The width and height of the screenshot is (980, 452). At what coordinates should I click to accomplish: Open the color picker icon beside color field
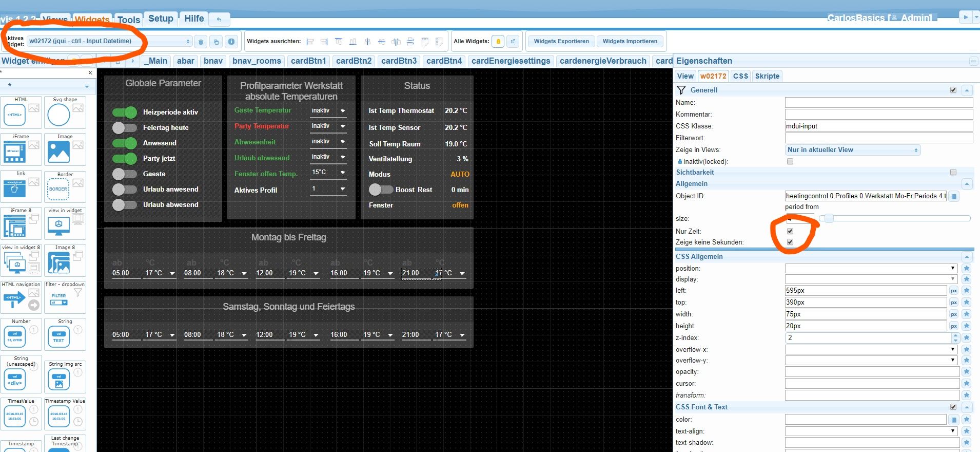[954, 420]
